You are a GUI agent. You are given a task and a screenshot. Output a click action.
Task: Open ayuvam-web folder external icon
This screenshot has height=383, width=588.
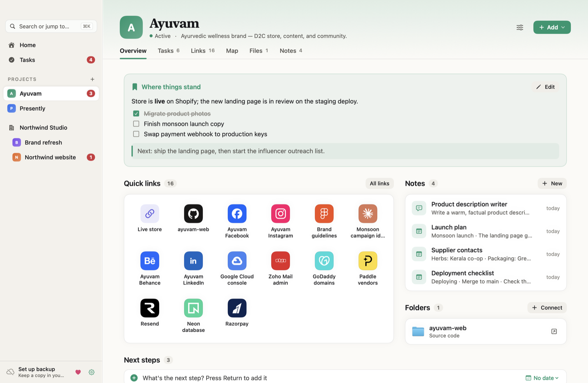[x=554, y=332]
